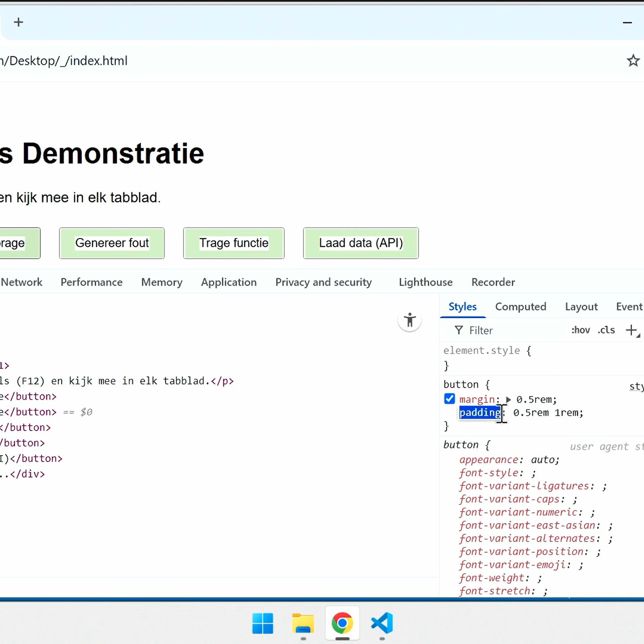Click the Genereer fout button

(112, 243)
